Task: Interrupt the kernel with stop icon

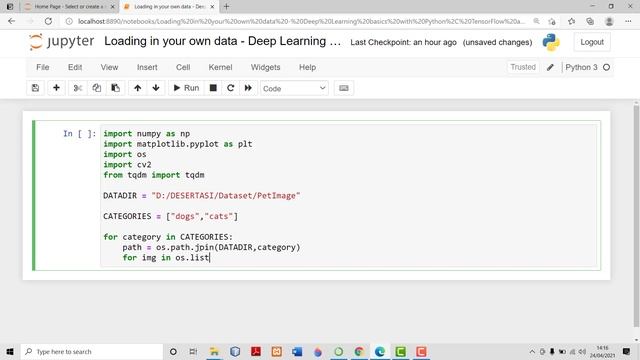Action: pos(213,88)
